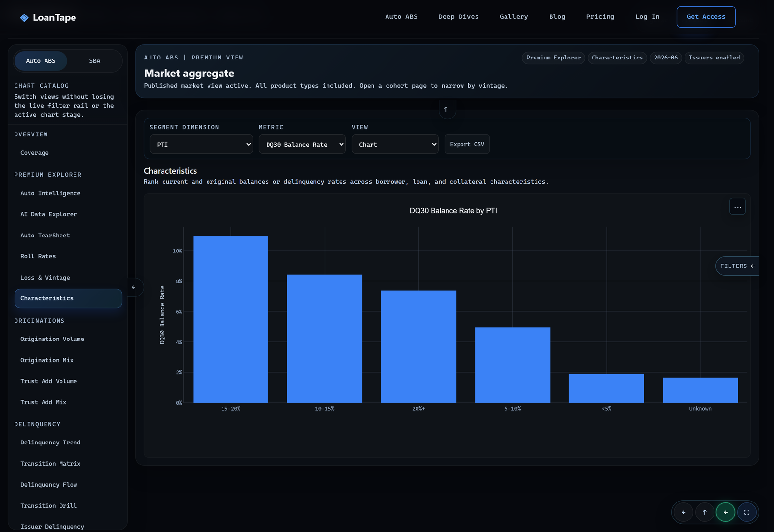Image resolution: width=774 pixels, height=532 pixels.
Task: Open the chart three-dots options menu
Action: (737, 207)
